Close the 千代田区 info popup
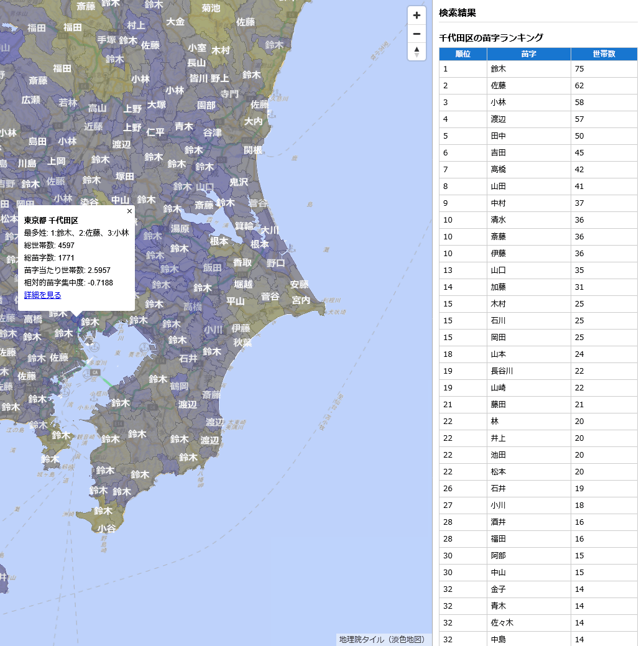The height and width of the screenshot is (646, 644). (129, 211)
